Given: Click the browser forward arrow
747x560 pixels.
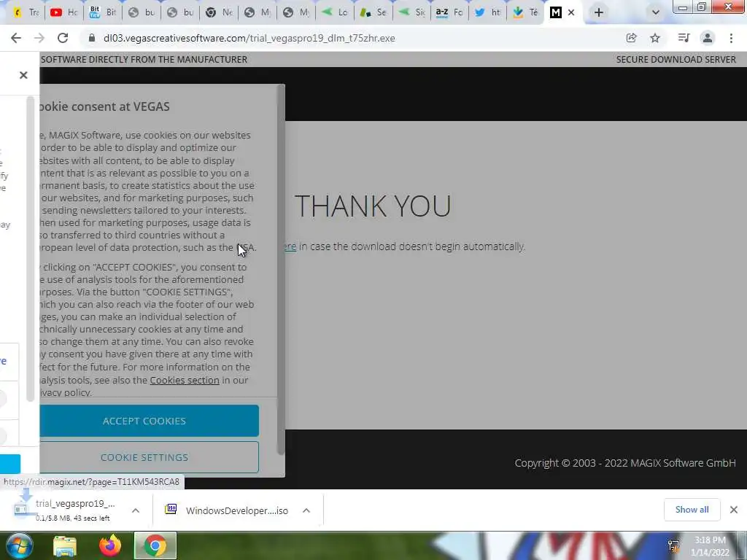Looking at the screenshot, I should coord(39,38).
